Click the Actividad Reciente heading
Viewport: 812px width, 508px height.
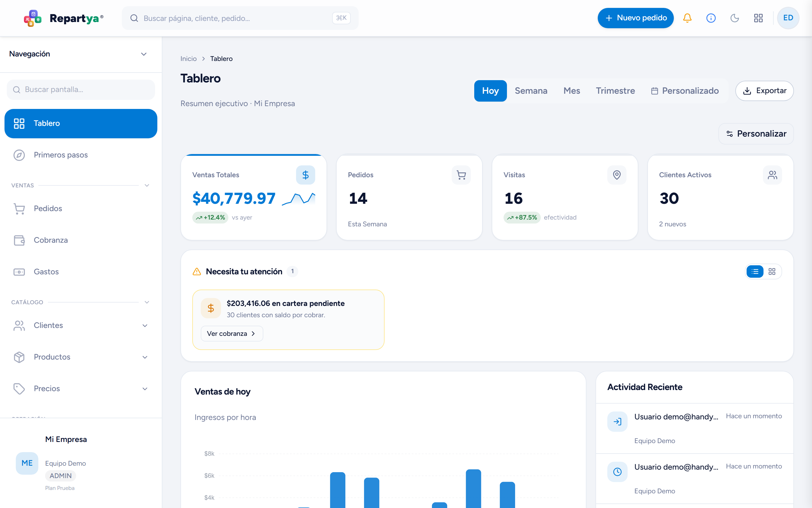645,387
